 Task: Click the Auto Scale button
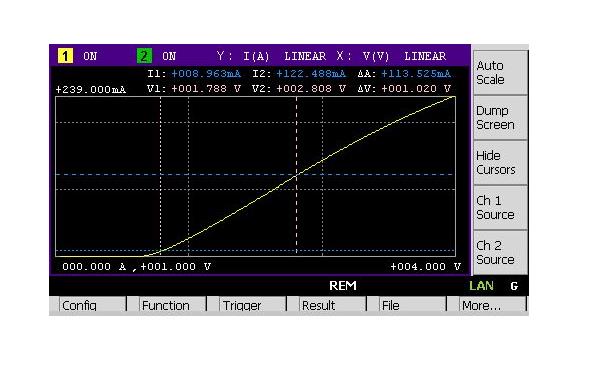[500, 72]
